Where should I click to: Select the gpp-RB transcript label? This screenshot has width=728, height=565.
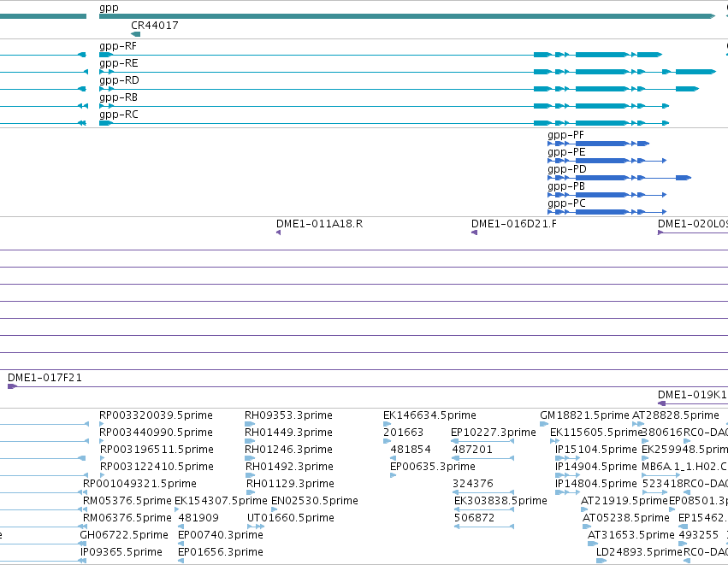point(118,97)
